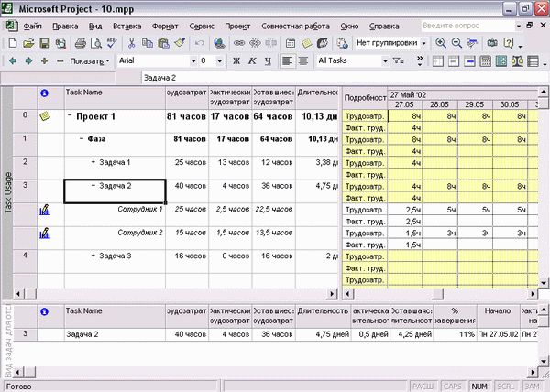Open the Показать outline dropdown
The width and height of the screenshot is (550, 392).
(x=90, y=61)
